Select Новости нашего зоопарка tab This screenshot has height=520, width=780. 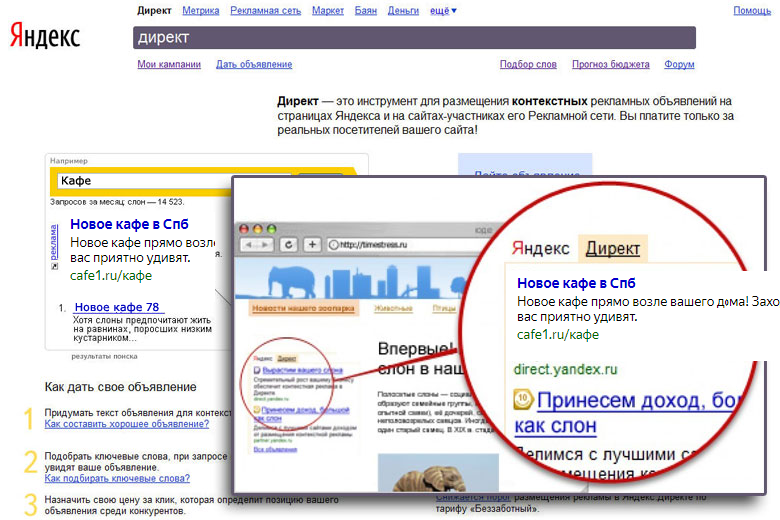[x=303, y=309]
